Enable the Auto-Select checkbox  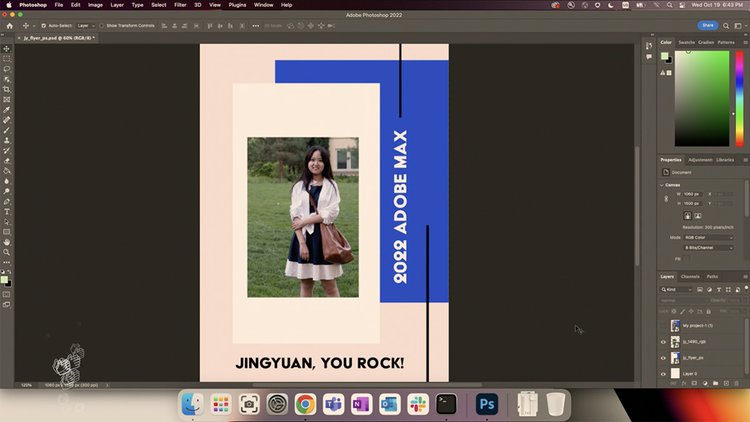(43, 25)
